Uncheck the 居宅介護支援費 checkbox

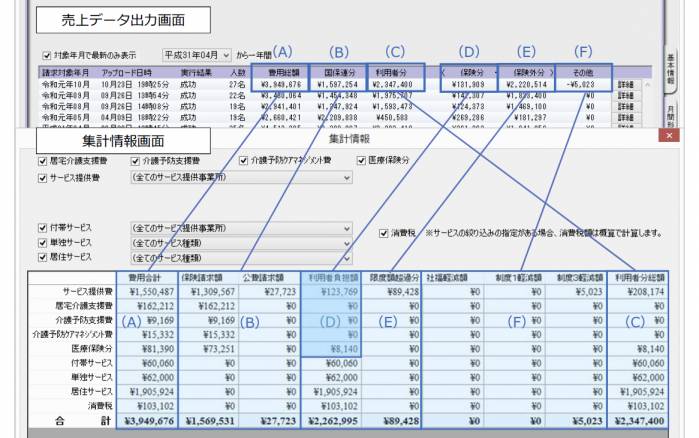[x=42, y=160]
